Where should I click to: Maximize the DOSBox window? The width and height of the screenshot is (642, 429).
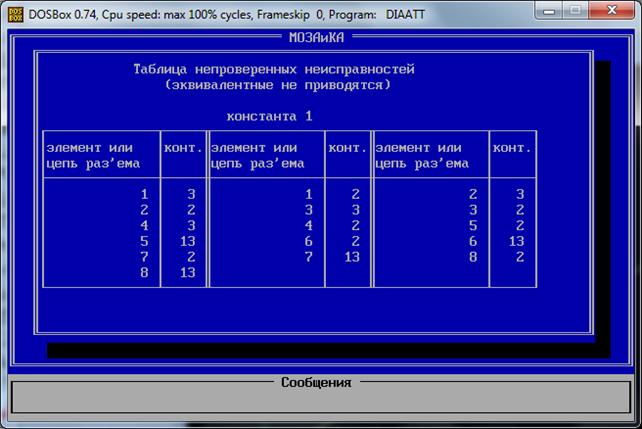click(575, 11)
